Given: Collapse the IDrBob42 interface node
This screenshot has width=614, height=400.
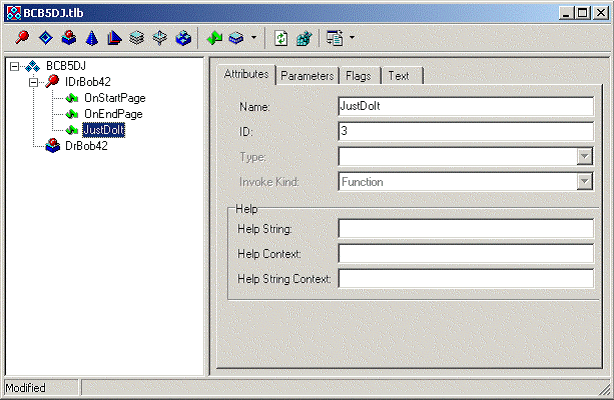Looking at the screenshot, I should pyautogui.click(x=32, y=82).
